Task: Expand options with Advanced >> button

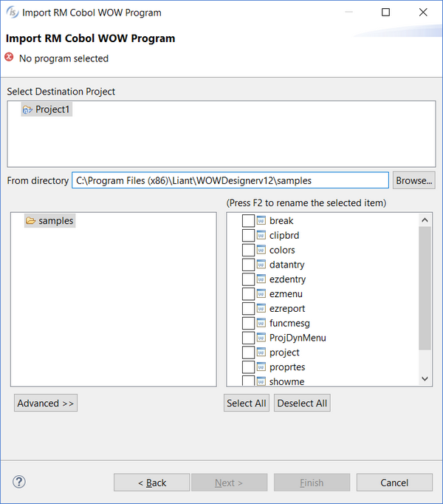Action: pos(46,403)
